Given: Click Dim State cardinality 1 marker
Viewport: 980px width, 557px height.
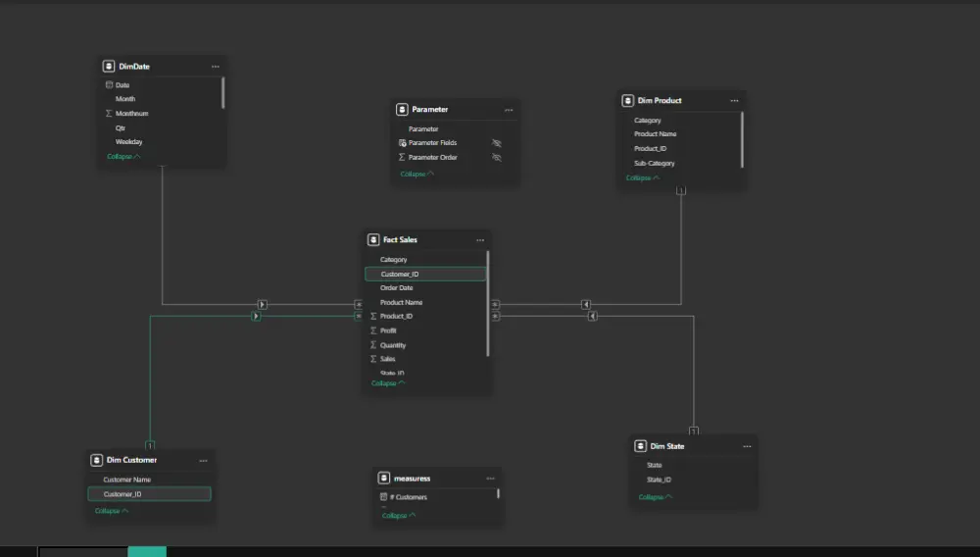Looking at the screenshot, I should 694,431.
